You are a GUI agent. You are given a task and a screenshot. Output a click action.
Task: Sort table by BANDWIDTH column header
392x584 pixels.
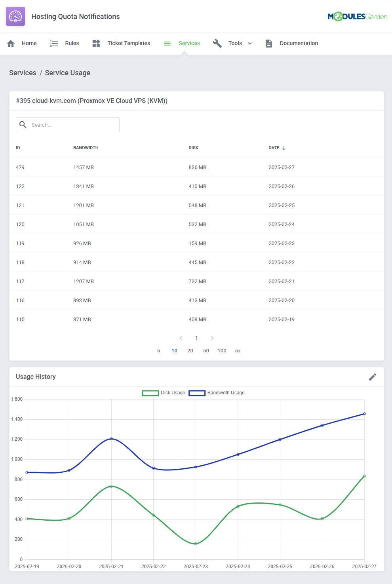pos(86,148)
